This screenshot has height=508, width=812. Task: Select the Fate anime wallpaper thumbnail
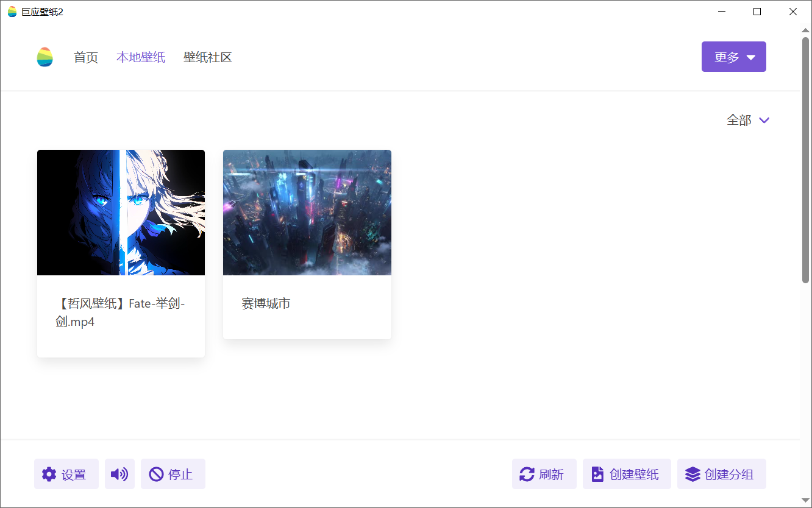(x=121, y=213)
